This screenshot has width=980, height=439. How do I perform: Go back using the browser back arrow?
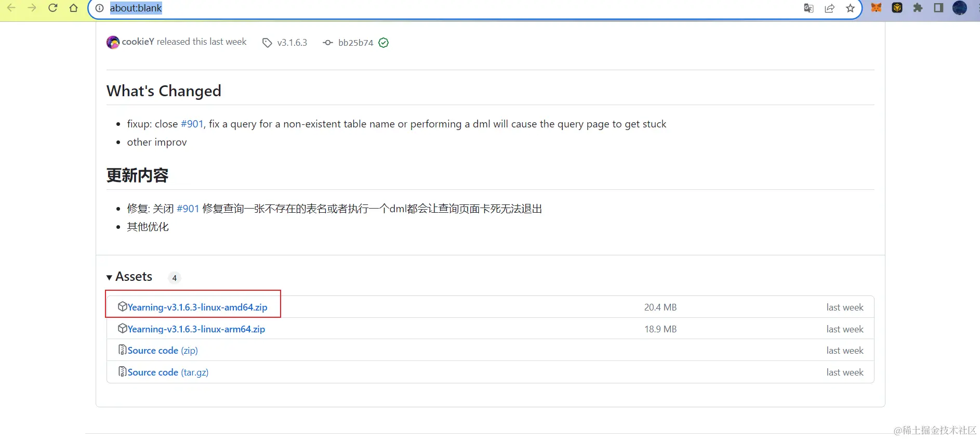tap(11, 8)
